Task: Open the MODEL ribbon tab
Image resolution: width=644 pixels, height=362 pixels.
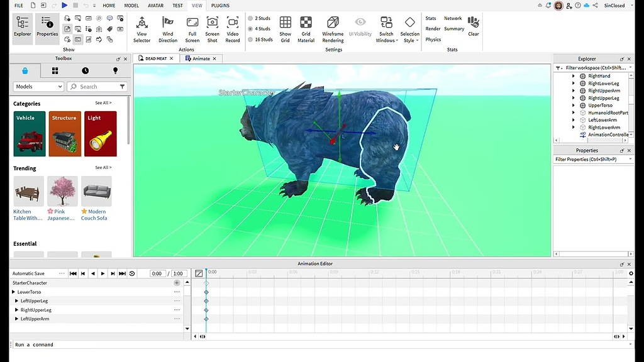Action: pos(131,5)
